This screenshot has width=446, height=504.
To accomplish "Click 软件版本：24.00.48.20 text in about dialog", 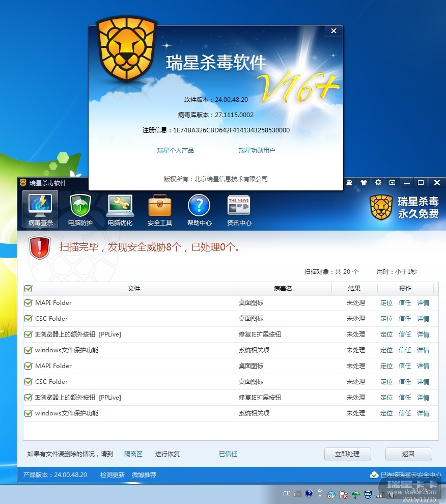I will coord(216,100).
